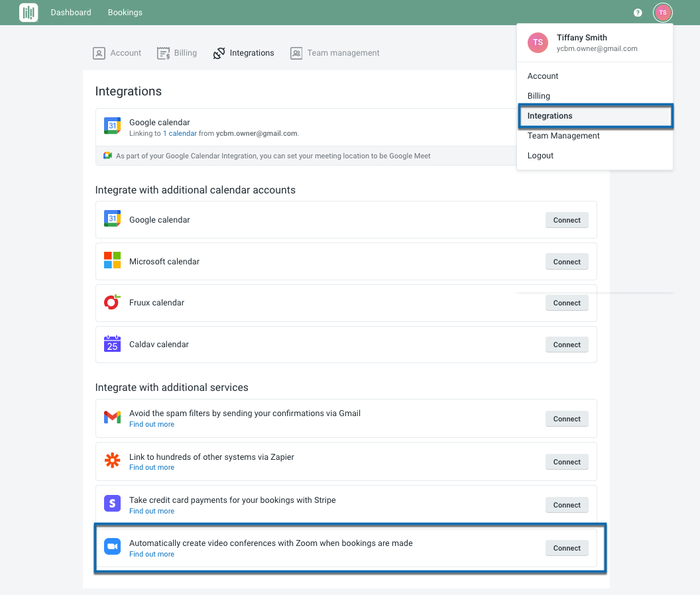Select Integrations in the profile menu
Image resolution: width=700 pixels, height=595 pixels.
click(550, 116)
